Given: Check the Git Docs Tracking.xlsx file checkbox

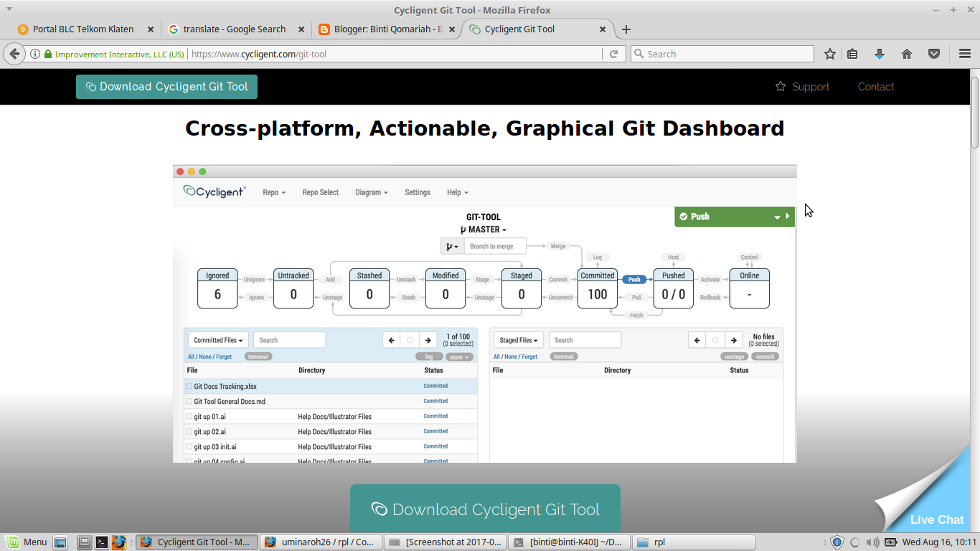Looking at the screenshot, I should [x=188, y=386].
